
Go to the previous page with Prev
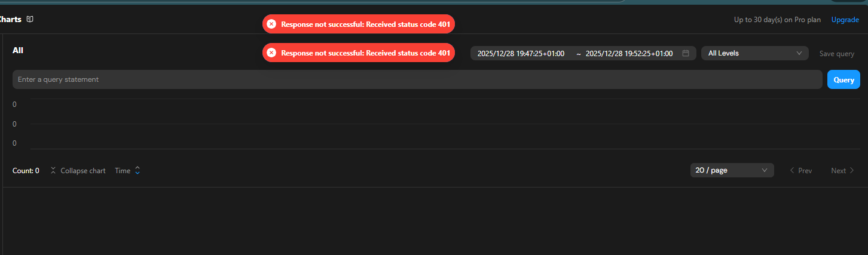[800, 171]
